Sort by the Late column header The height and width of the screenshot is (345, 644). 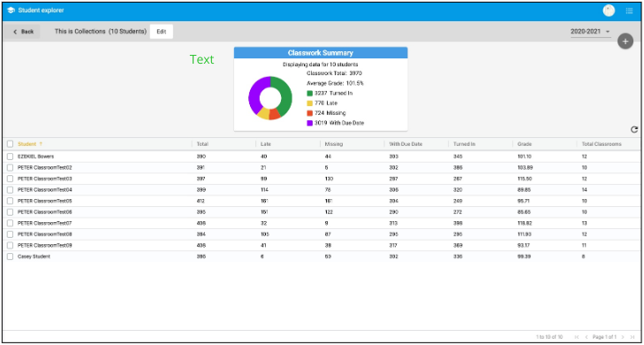click(x=266, y=144)
